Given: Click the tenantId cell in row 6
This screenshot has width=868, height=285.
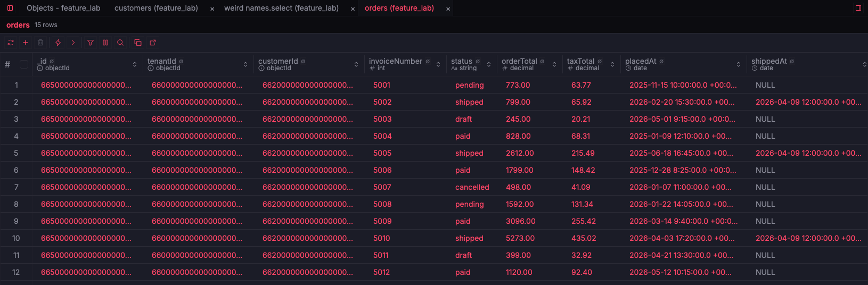Looking at the screenshot, I should 197,170.
